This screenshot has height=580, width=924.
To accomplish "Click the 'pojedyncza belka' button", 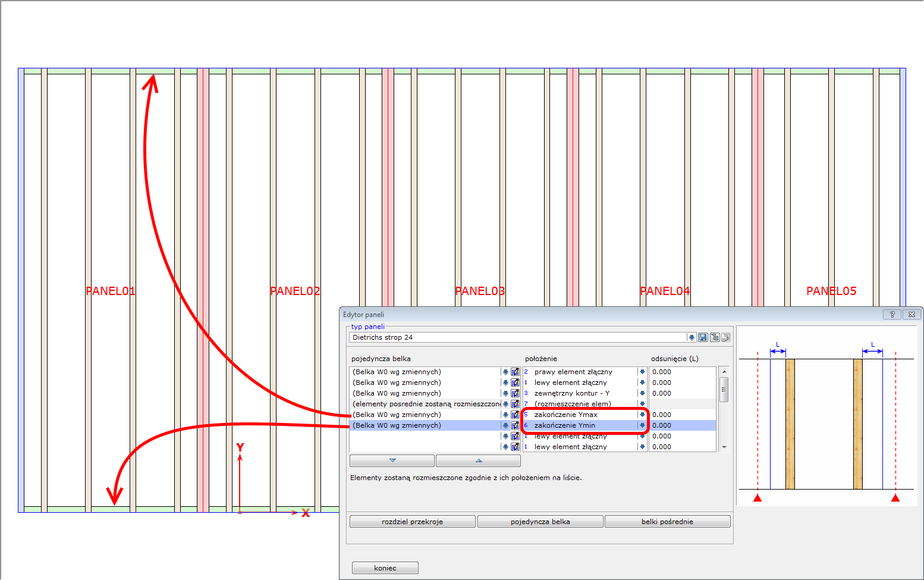I will 540,522.
